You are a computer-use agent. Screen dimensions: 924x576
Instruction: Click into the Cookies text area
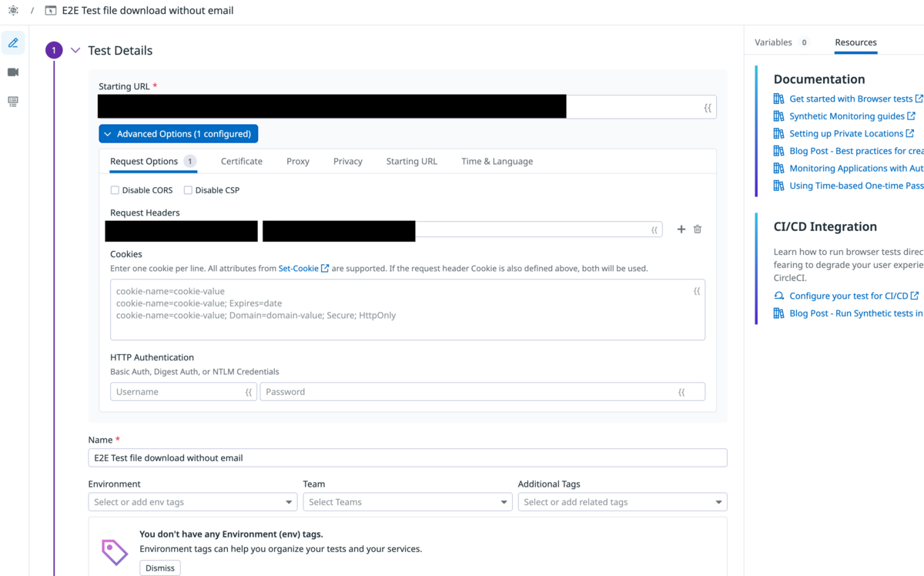(407, 310)
